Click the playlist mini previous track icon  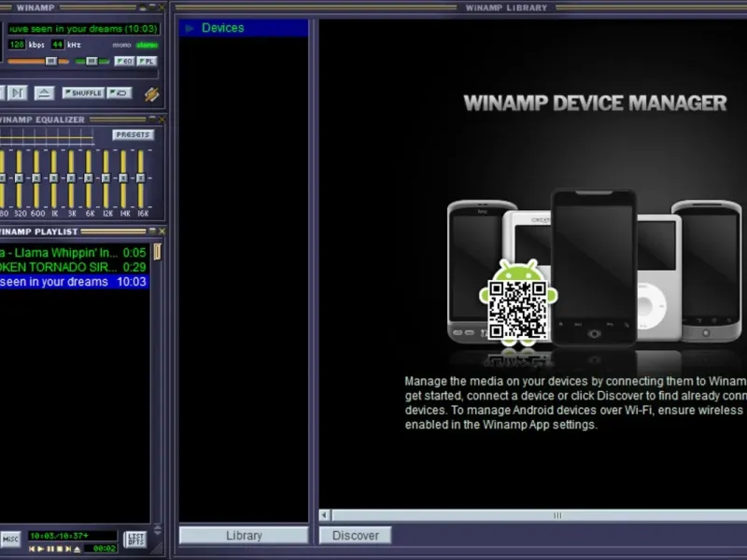point(32,549)
